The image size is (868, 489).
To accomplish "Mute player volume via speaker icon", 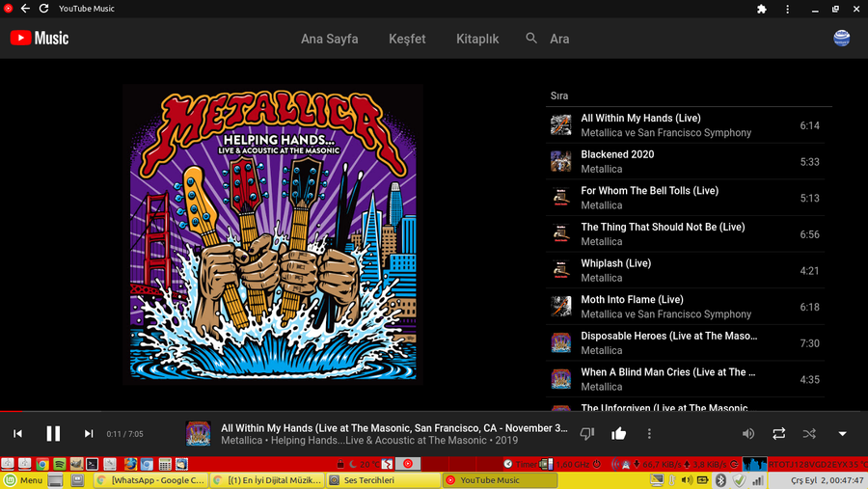I will [747, 434].
